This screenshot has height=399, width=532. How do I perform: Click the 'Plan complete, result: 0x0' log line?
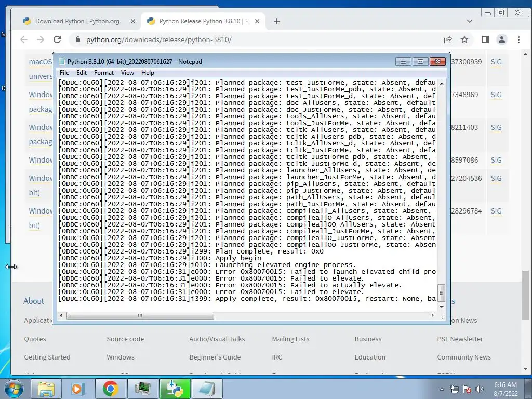pyautogui.click(x=191, y=251)
